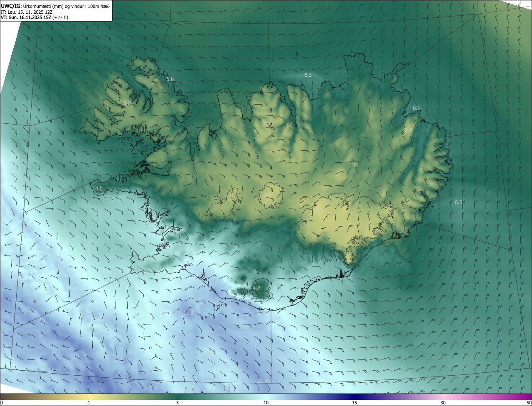Select the 11.8 value near the bottom edge
532x406 pixels.
(263, 381)
